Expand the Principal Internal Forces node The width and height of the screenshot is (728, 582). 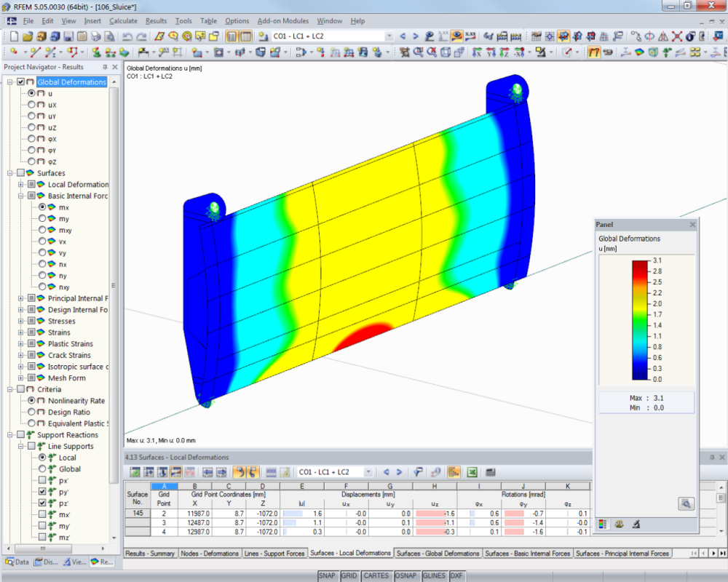(20, 298)
